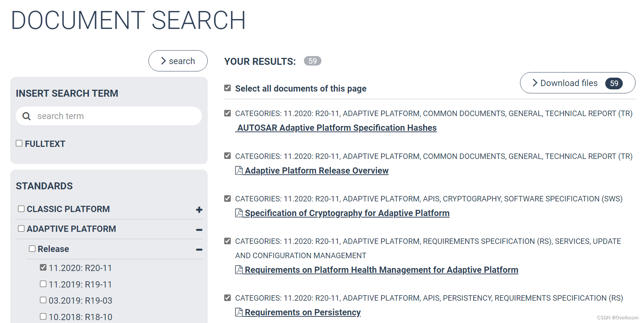Click the 10.2018: R18-10 label text
The height and width of the screenshot is (323, 644).
click(x=80, y=317)
